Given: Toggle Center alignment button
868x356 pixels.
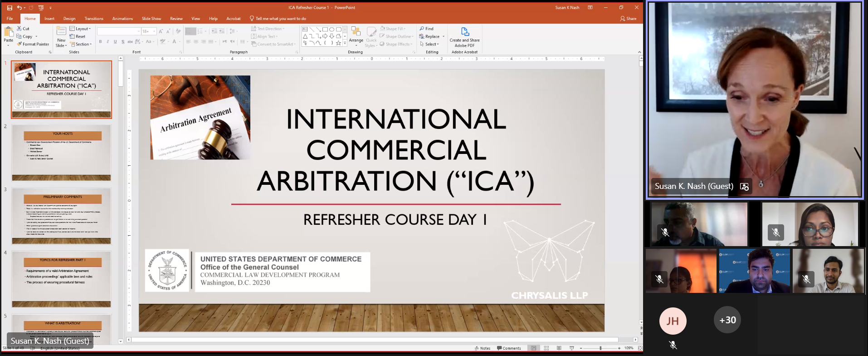Looking at the screenshot, I should pyautogui.click(x=196, y=42).
